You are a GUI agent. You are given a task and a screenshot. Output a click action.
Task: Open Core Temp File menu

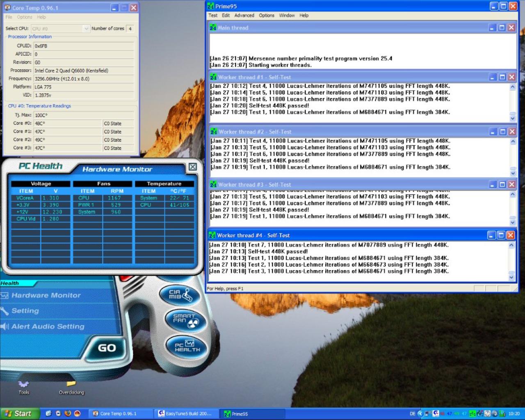[9, 17]
